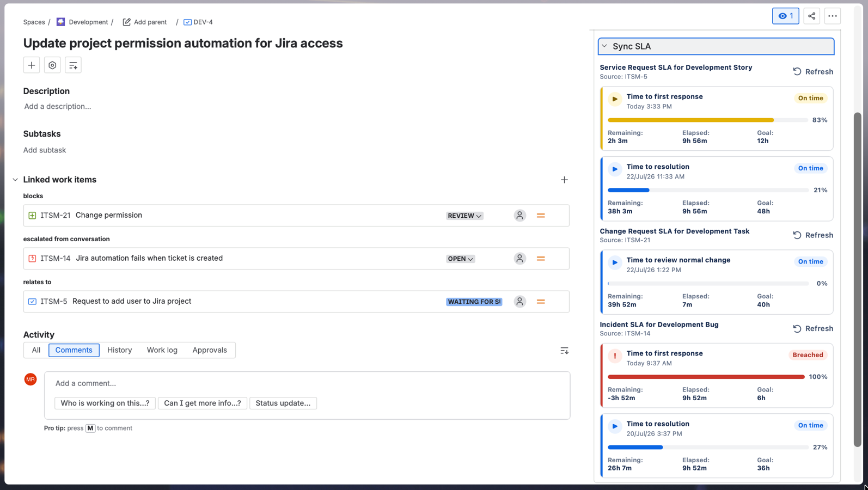Click the plus add-item icon below the title
868x490 pixels.
tap(32, 65)
